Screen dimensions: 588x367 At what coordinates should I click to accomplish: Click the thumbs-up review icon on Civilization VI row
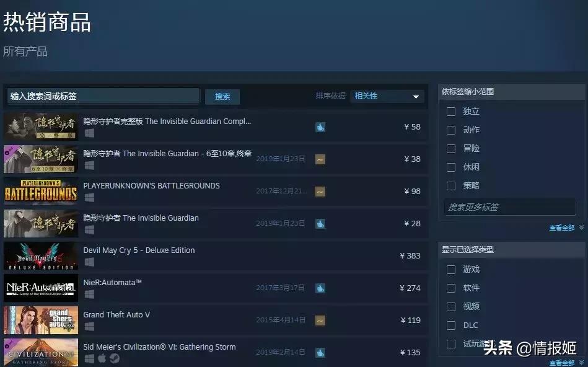click(x=320, y=352)
